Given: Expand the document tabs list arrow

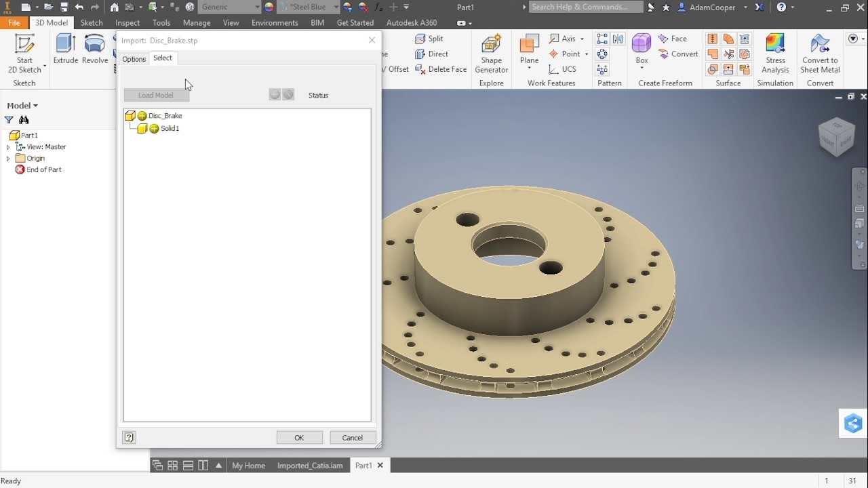Looking at the screenshot, I should coord(218,466).
